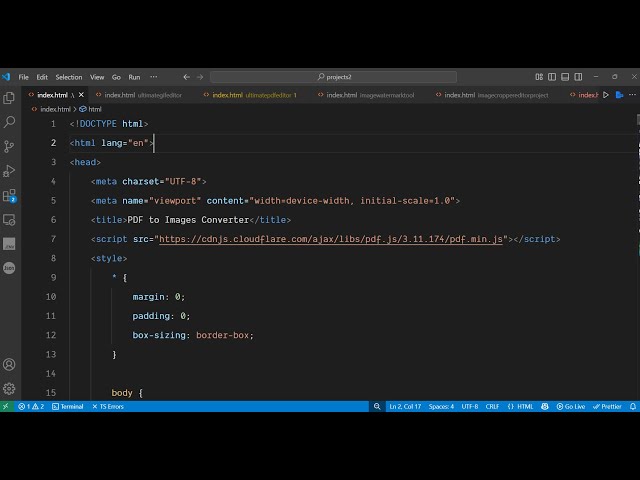Open the Extensions view with badge

pyautogui.click(x=9, y=196)
